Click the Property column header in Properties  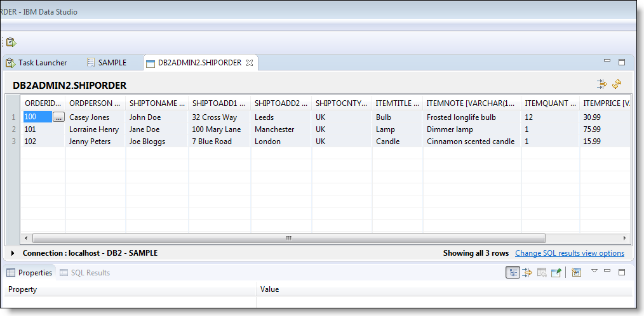(130, 289)
